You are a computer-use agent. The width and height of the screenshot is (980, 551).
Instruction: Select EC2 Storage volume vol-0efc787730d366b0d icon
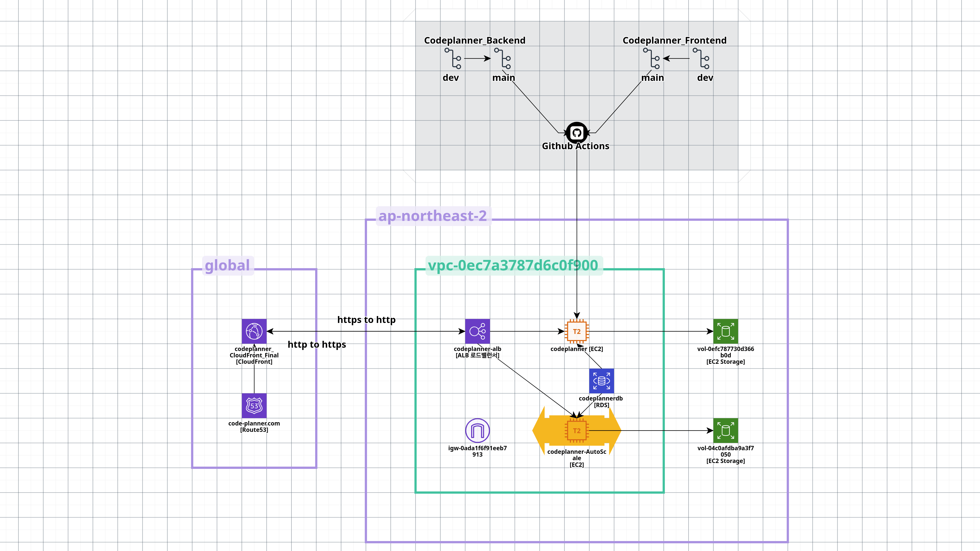(x=726, y=331)
